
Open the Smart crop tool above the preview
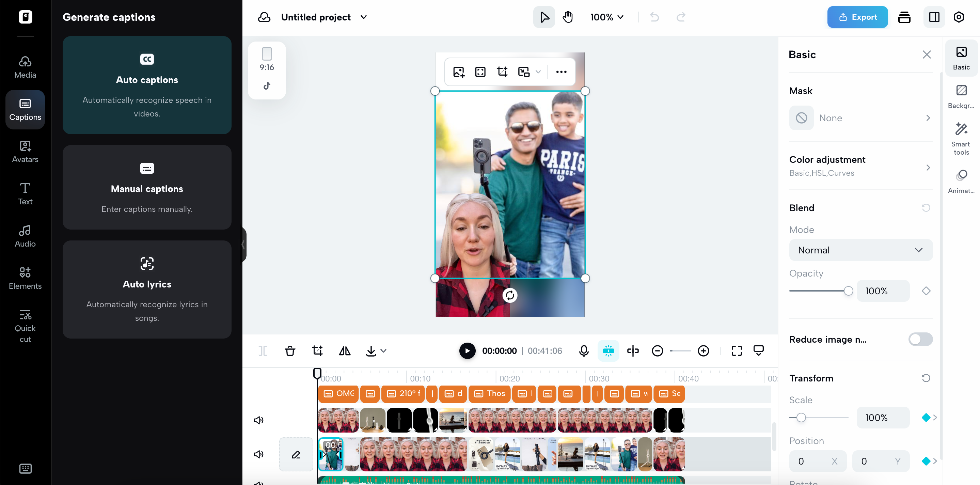(502, 72)
